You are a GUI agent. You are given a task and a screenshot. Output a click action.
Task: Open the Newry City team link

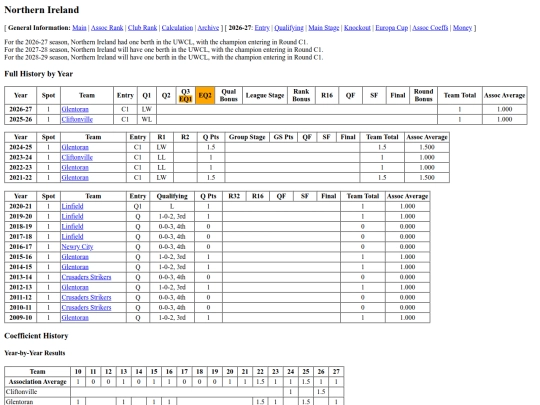(x=77, y=247)
